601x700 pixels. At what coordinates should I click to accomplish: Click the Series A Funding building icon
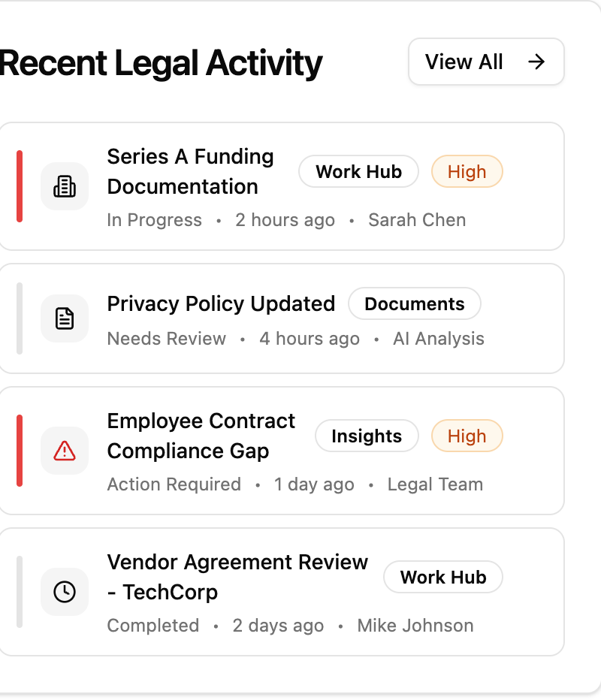65,186
